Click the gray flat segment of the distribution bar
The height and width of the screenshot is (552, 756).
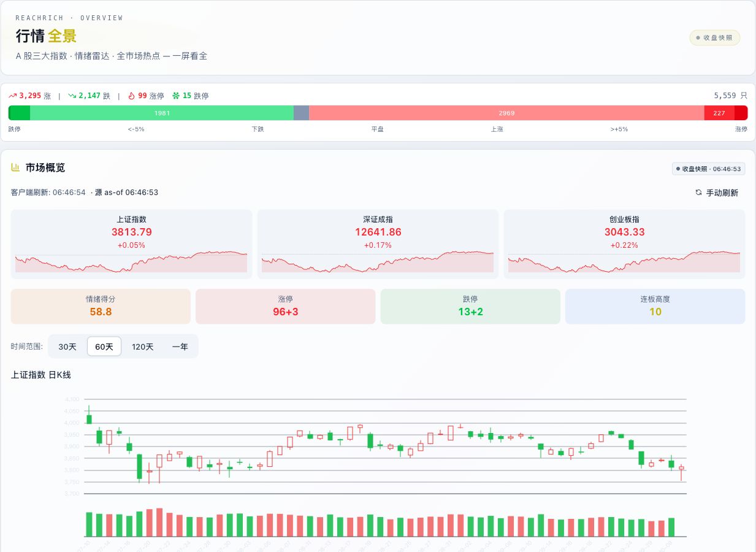click(301, 113)
